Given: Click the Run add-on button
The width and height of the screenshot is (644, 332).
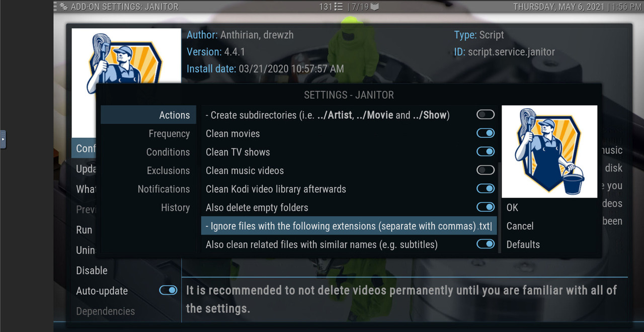Looking at the screenshot, I should click(84, 230).
